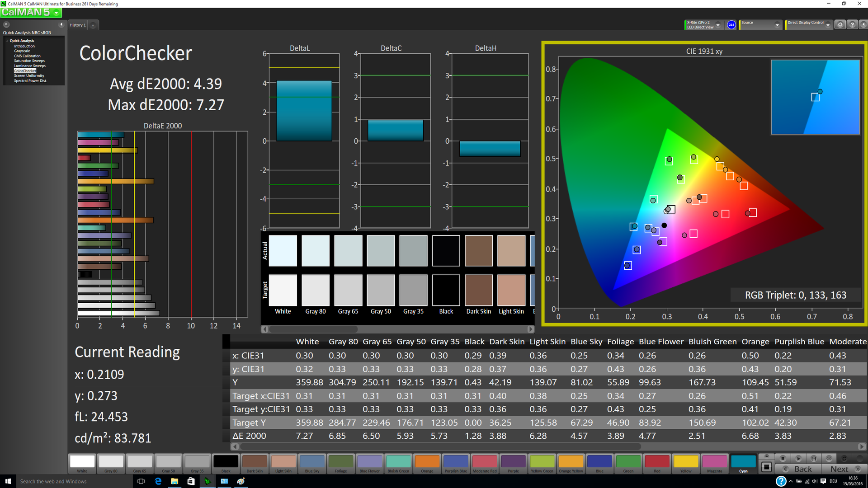Click the stop measurement icon
This screenshot has width=868, height=488.
tap(783, 458)
